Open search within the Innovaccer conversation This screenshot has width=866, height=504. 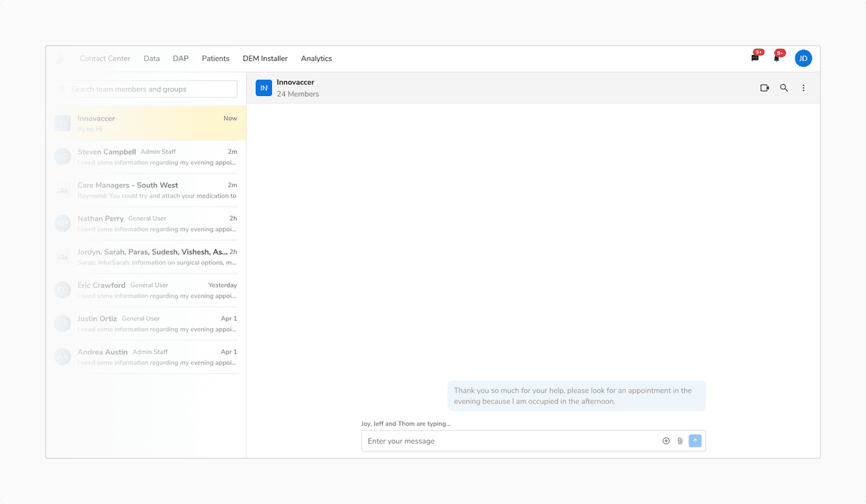click(784, 88)
